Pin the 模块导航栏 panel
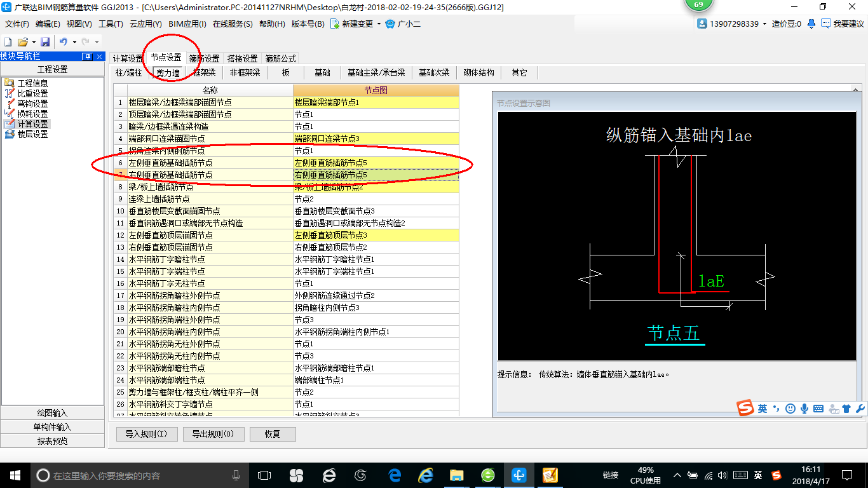Image resolution: width=868 pixels, height=488 pixels. [x=87, y=57]
